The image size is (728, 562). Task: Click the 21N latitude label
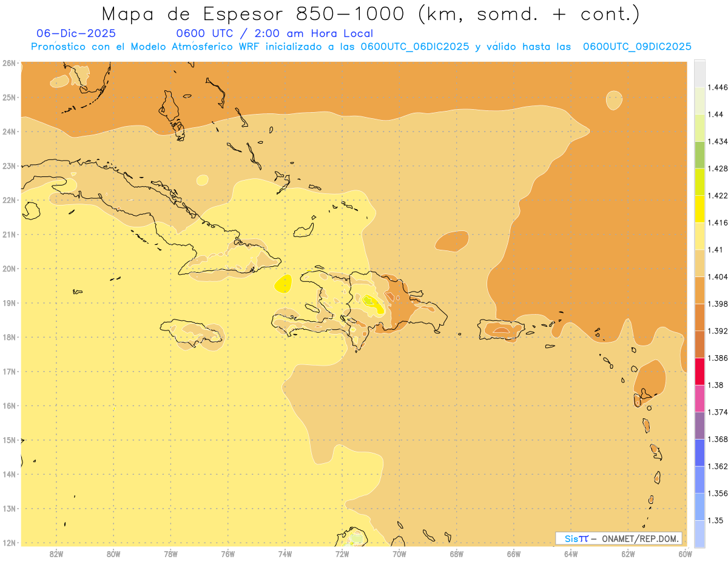pos(8,234)
